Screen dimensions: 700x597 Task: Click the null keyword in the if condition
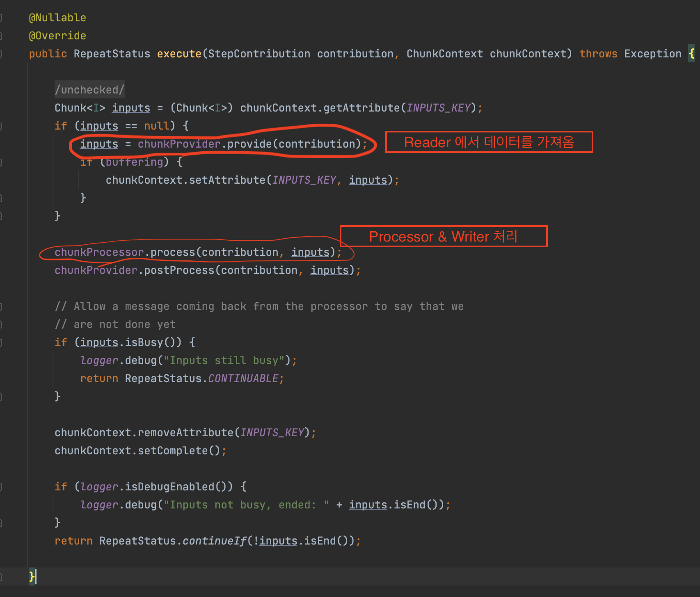tap(157, 126)
